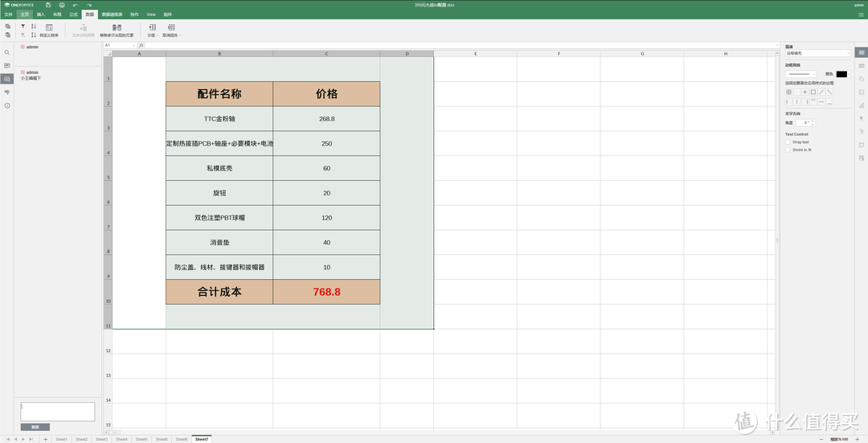868x443 pixels.
Task: Switch to Sheet1 tab
Action: coord(61,439)
